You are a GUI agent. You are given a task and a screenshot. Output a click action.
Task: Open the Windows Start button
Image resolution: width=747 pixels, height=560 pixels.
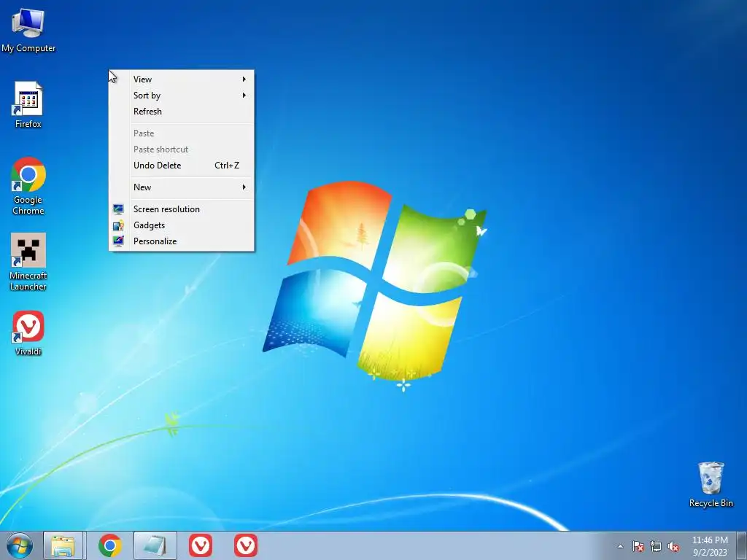point(20,545)
